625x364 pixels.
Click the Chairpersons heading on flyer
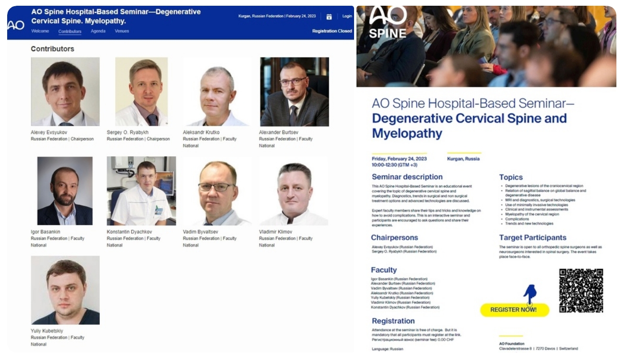point(395,237)
